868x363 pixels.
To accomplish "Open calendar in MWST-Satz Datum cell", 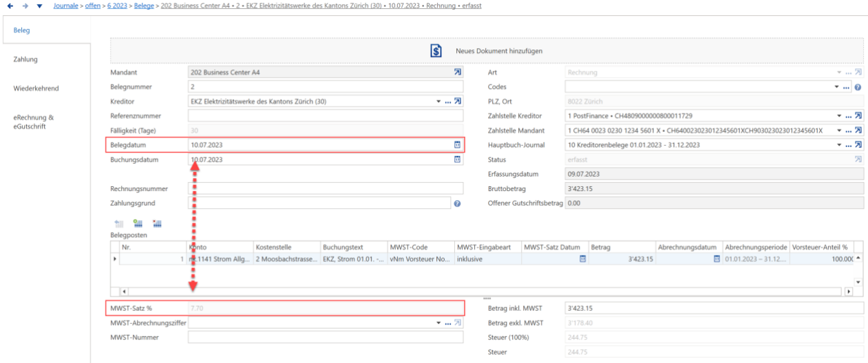I will (x=582, y=258).
